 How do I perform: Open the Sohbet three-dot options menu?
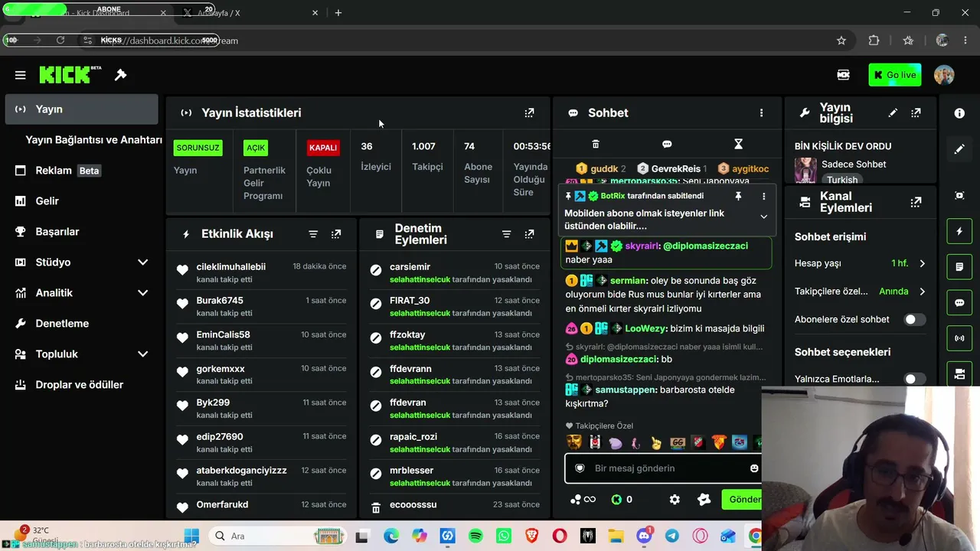coord(761,112)
